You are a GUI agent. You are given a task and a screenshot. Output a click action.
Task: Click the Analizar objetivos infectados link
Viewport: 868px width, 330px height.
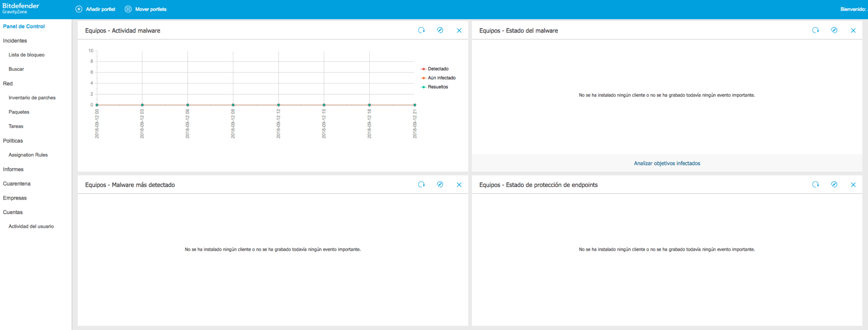[x=667, y=163]
